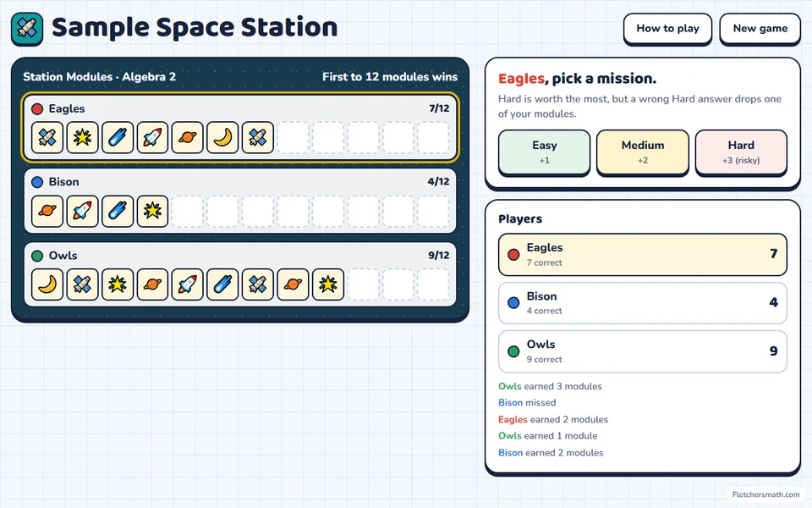Click the third-slot starburst module in Owls row
The image size is (812, 508).
[x=118, y=284]
